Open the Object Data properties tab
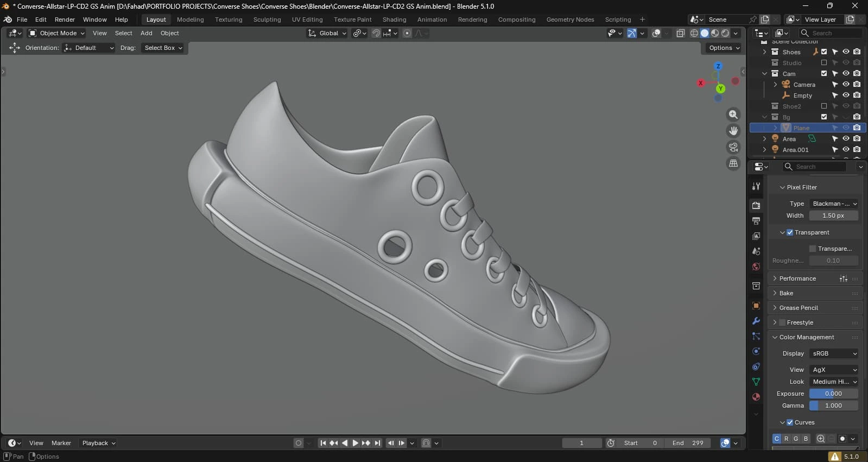Image resolution: width=868 pixels, height=462 pixels. (756, 382)
